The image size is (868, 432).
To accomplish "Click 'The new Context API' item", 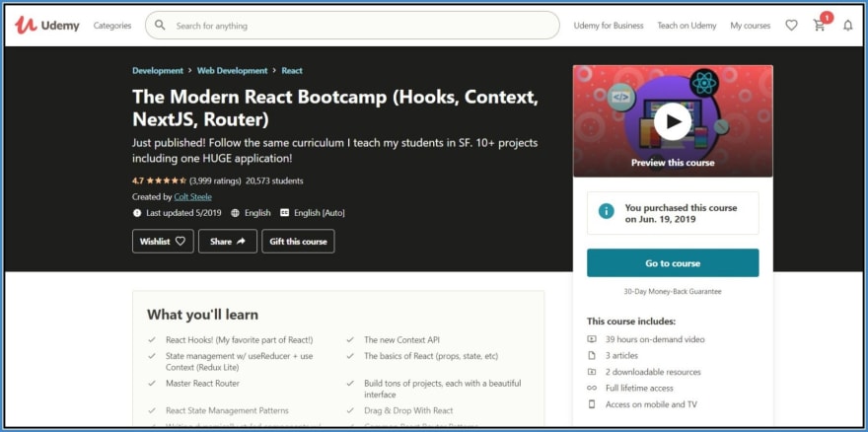I will click(x=401, y=340).
